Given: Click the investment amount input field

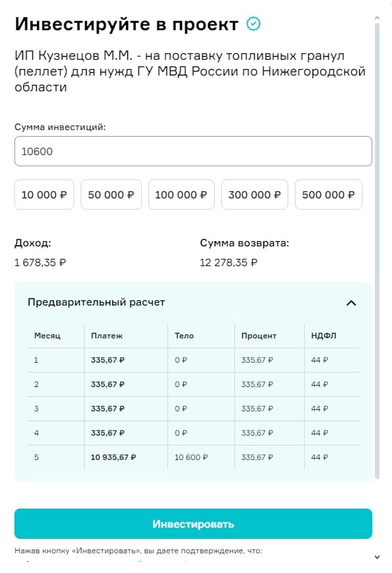Looking at the screenshot, I should (194, 151).
